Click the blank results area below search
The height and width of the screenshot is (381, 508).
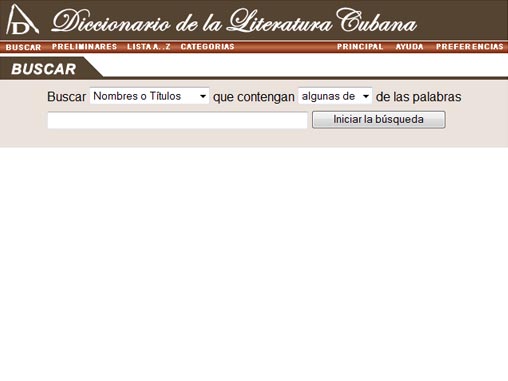coord(254,263)
